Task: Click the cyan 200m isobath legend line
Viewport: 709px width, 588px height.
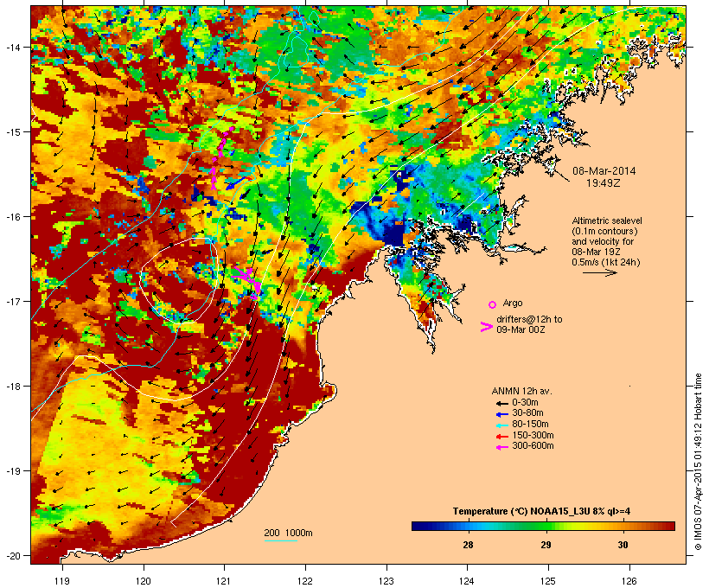Action: tap(281, 540)
